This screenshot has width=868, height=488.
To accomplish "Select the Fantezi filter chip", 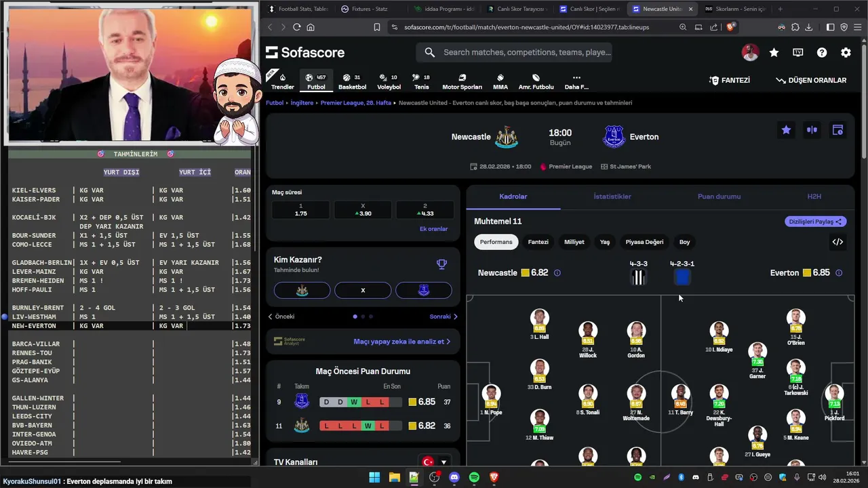I will tap(538, 242).
